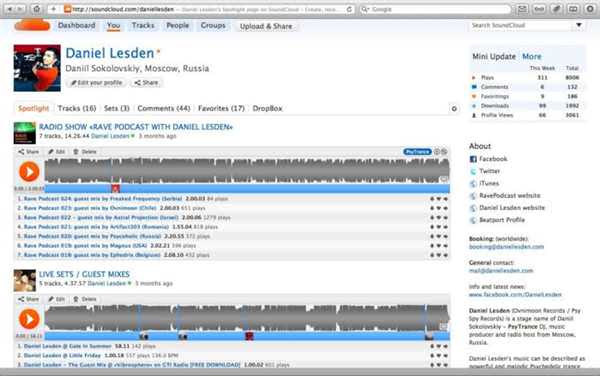The height and width of the screenshot is (376, 600).
Task: Click Edit on the Live Sets set
Action: (57, 299)
